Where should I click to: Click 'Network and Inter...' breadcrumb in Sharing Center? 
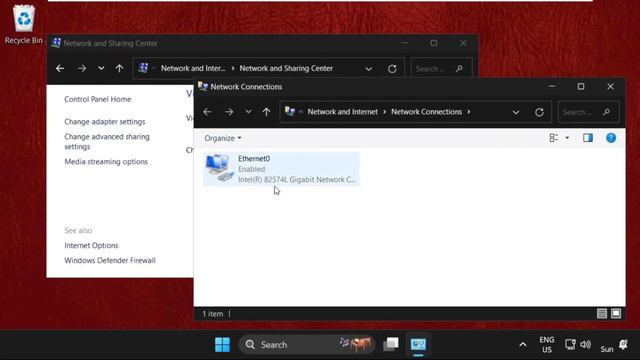click(193, 68)
